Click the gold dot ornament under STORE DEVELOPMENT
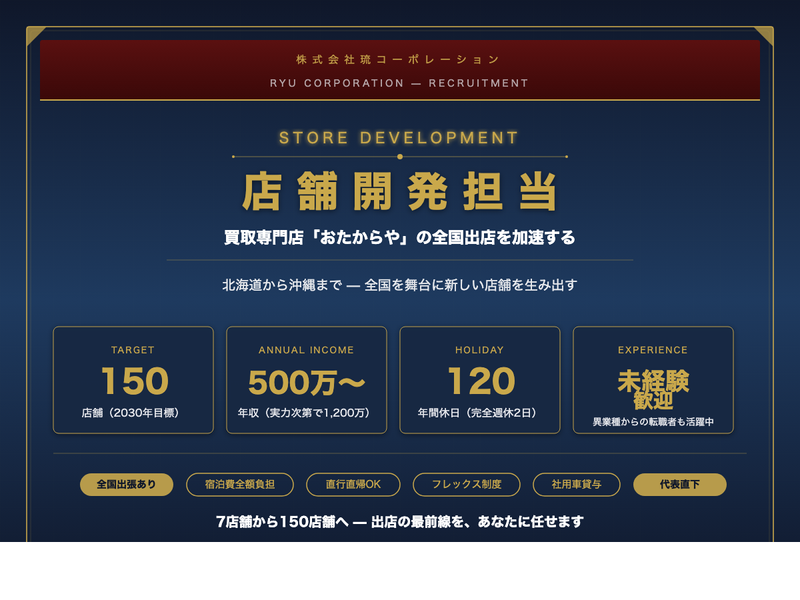 click(x=400, y=157)
